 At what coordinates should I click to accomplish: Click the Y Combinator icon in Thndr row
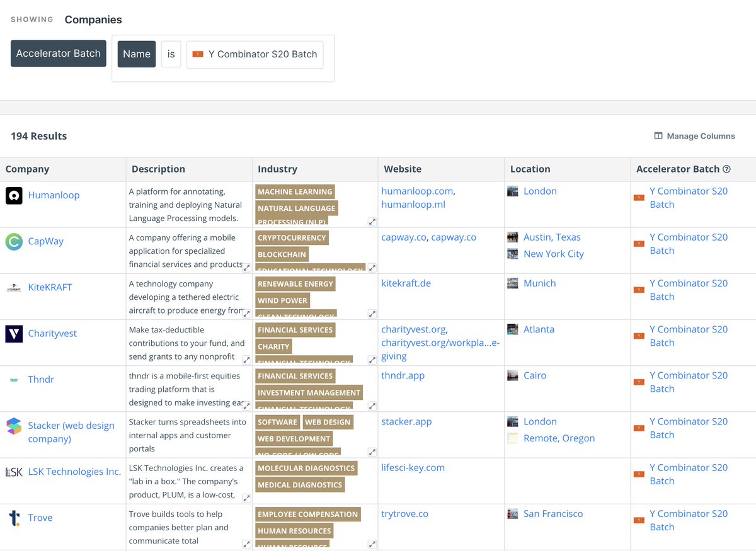click(x=639, y=382)
